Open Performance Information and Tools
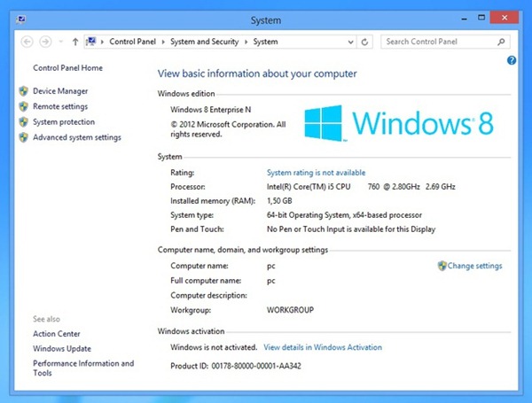This screenshot has width=532, height=403. click(83, 368)
